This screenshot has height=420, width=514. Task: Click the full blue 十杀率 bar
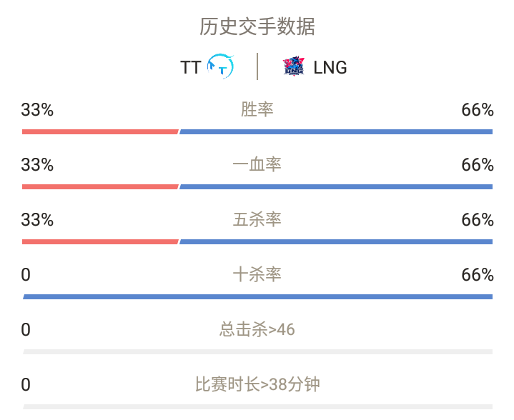tap(257, 297)
